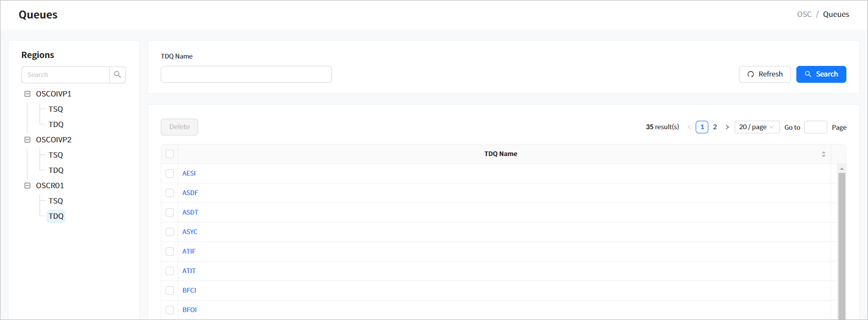Tick the select-all checkbox in table header

(170, 154)
